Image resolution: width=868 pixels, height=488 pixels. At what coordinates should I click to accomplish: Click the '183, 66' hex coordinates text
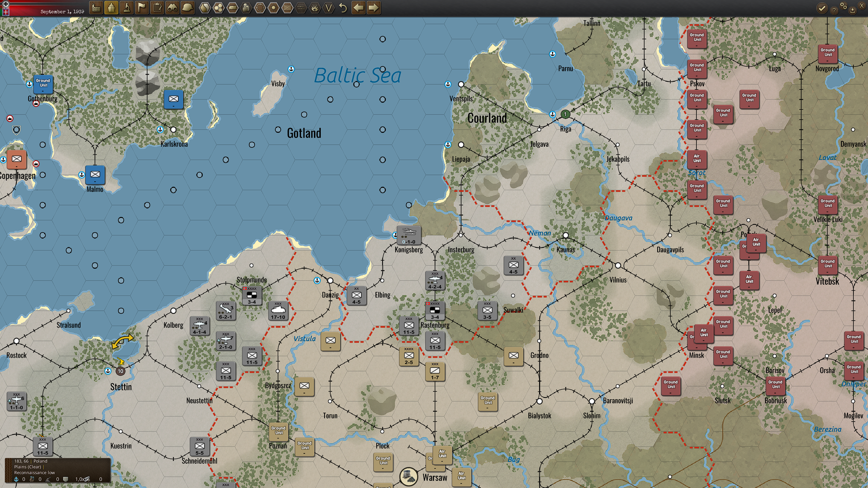tap(21, 461)
